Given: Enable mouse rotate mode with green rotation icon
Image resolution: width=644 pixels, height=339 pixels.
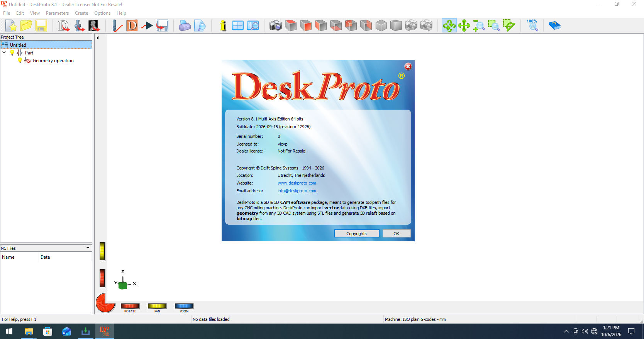Looking at the screenshot, I should [449, 26].
